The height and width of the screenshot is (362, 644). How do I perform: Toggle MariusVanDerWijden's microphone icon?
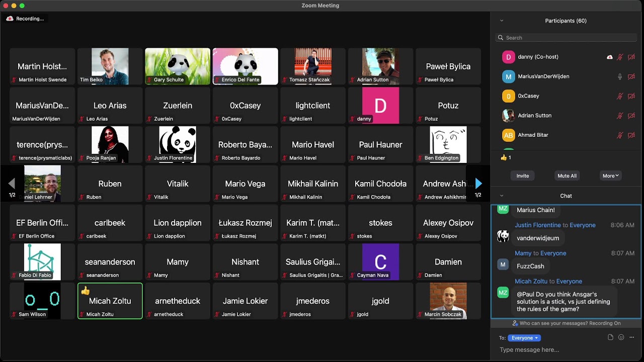coord(620,76)
